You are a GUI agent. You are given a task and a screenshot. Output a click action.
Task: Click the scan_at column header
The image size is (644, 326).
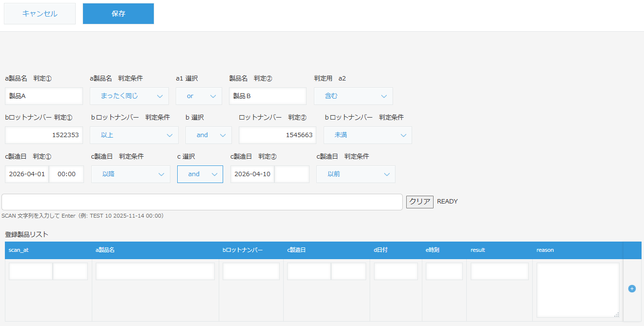(x=19, y=249)
